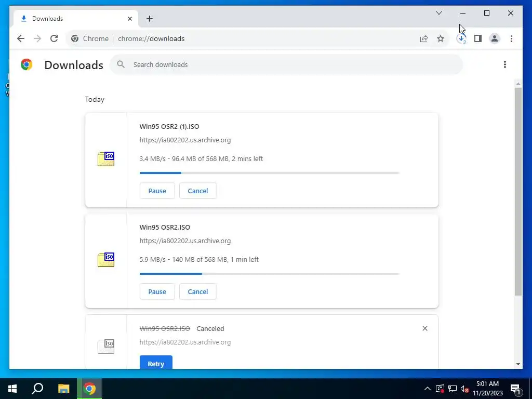The image size is (532, 399).
Task: Retry the canceled Win95 OSR2.ISO download
Action: pos(156,362)
